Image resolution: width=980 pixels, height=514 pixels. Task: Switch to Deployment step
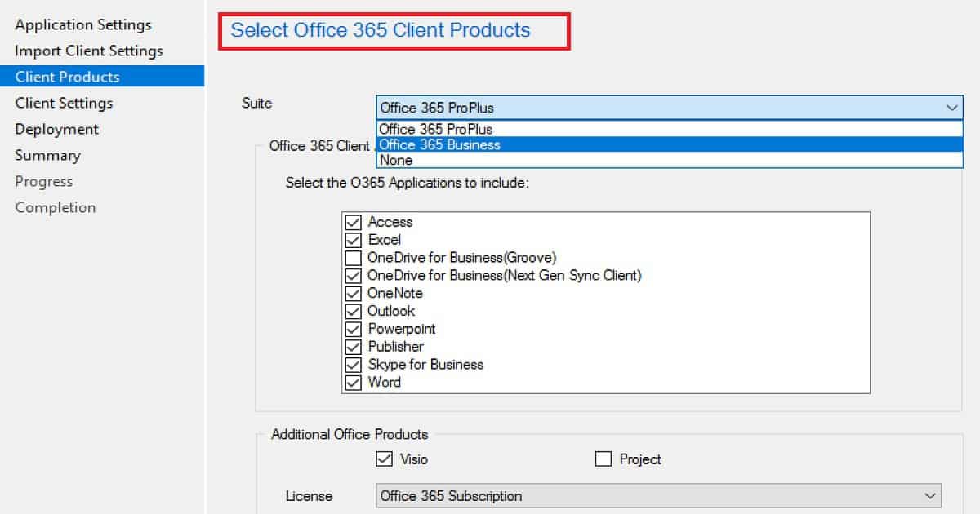(x=56, y=129)
